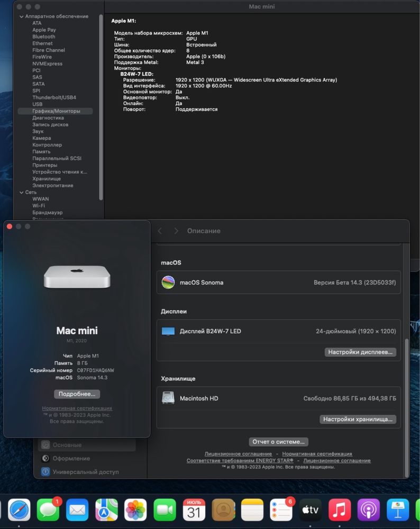Viewport: 420px width, 529px height.
Task: Select Брандмауэр under Сеть
Action: 47,213
